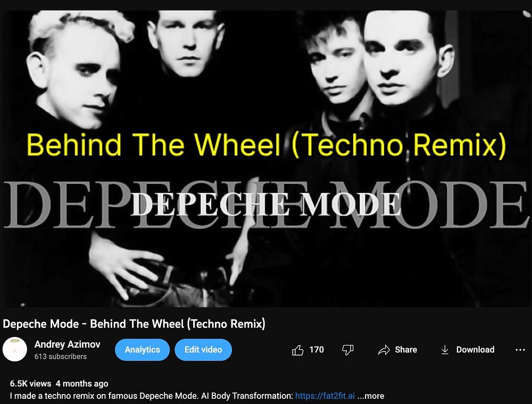Click the 170 likes count
The image size is (532, 404).
pyautogui.click(x=316, y=350)
